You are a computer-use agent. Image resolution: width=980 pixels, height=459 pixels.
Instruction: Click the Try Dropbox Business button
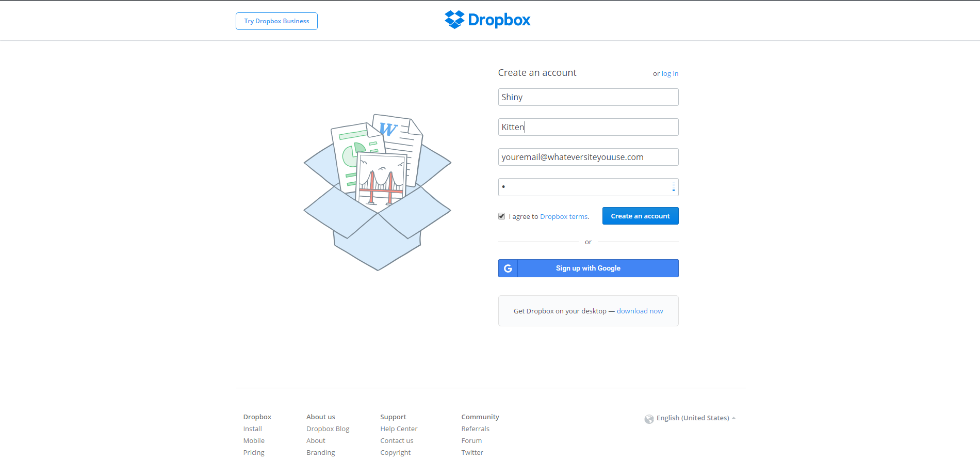276,21
